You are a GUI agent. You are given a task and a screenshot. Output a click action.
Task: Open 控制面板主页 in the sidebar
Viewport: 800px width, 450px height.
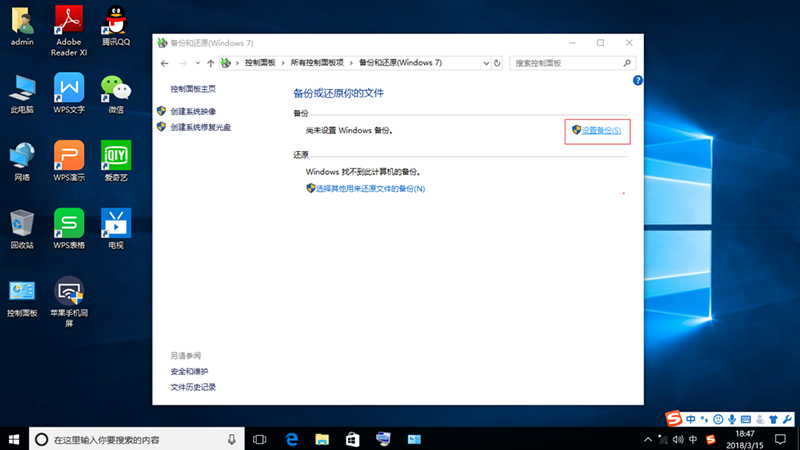(193, 89)
